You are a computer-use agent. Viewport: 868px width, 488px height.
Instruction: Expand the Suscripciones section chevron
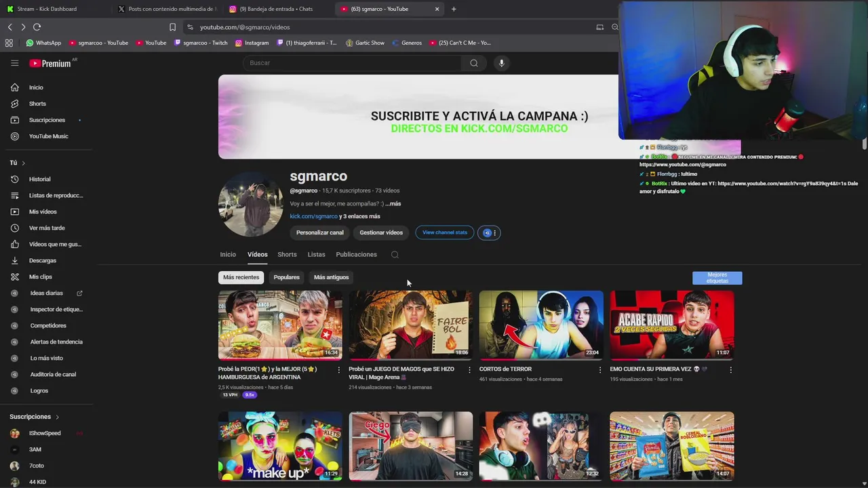click(x=57, y=417)
